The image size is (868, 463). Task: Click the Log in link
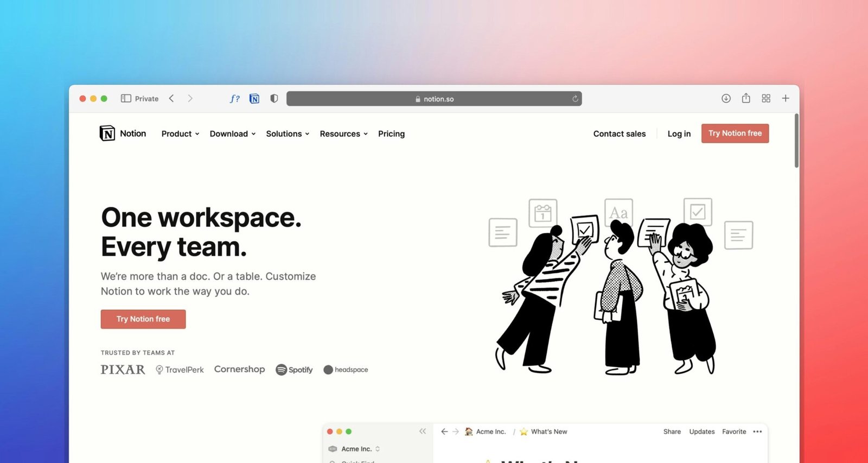pyautogui.click(x=679, y=134)
